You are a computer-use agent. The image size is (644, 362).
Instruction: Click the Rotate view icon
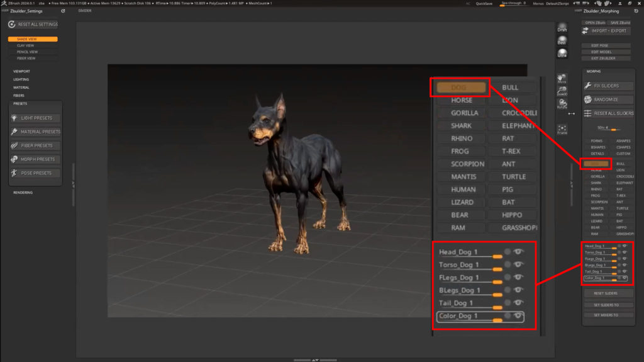562,104
